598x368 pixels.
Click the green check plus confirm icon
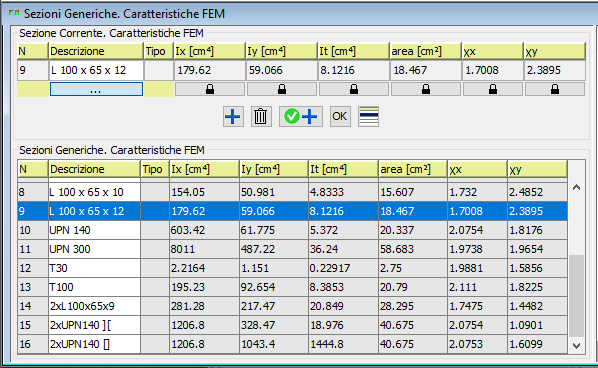coord(301,116)
